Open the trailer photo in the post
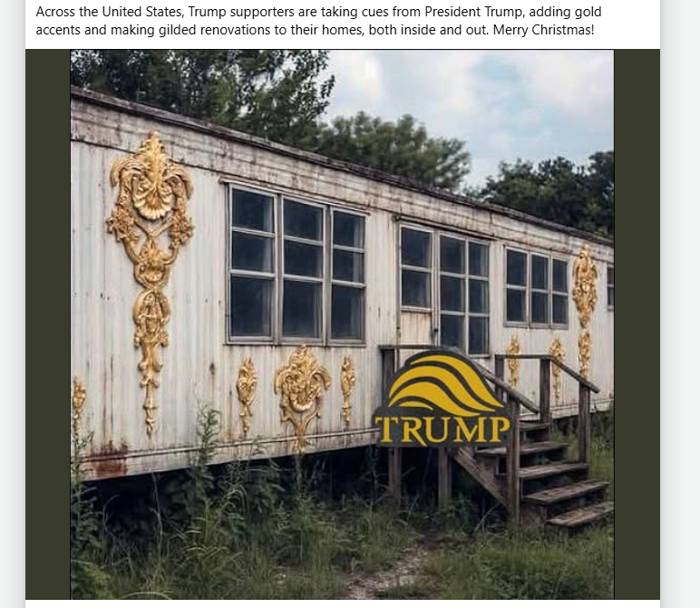This screenshot has height=608, width=700. pyautogui.click(x=342, y=324)
